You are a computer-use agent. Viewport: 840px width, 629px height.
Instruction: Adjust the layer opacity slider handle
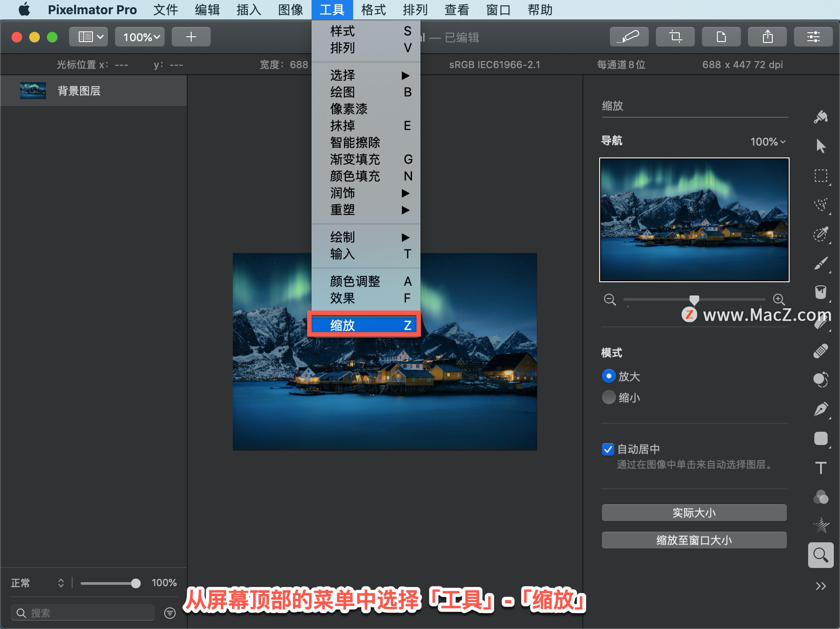136,583
